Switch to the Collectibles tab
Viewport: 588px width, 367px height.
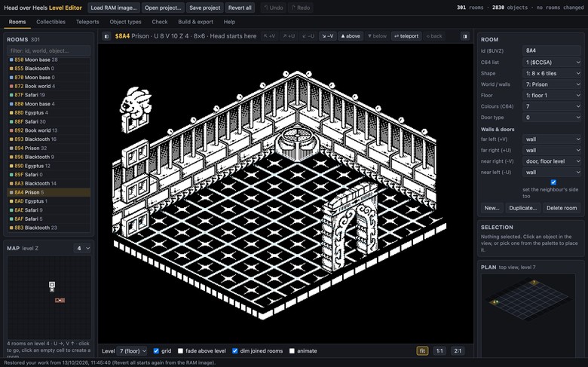pos(51,22)
